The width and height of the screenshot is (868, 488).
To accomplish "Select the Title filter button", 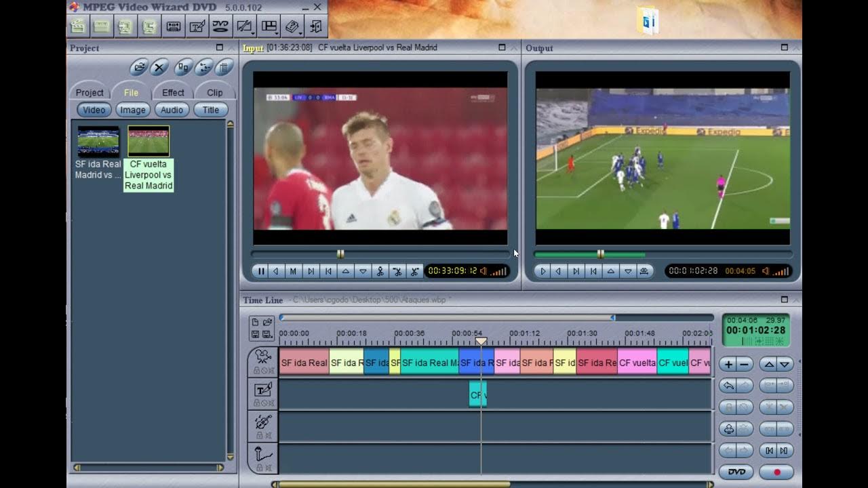I will [x=211, y=110].
